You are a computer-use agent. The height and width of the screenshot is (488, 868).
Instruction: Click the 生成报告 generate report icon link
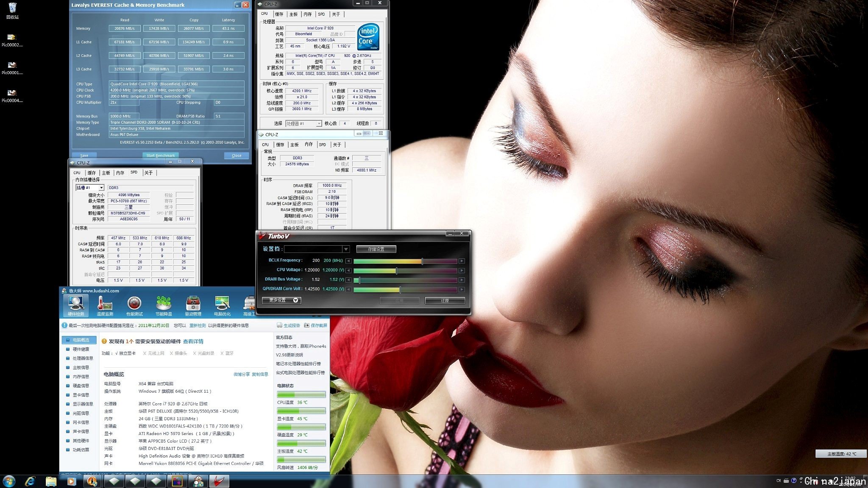pos(288,325)
